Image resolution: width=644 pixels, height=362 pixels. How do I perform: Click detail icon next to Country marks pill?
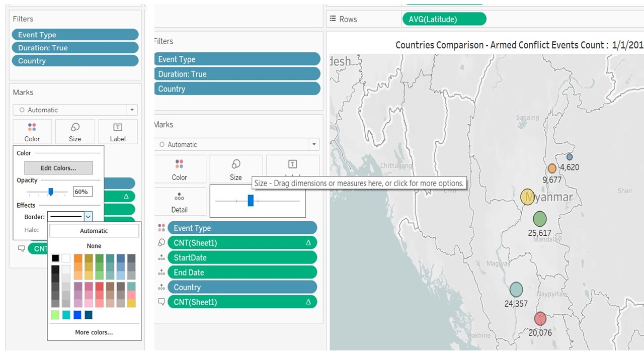162,287
